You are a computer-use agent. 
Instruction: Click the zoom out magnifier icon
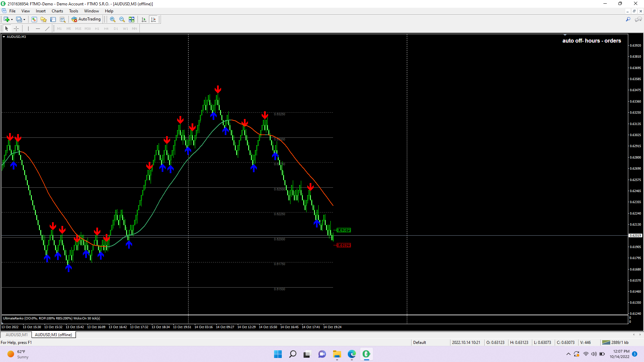(x=122, y=19)
